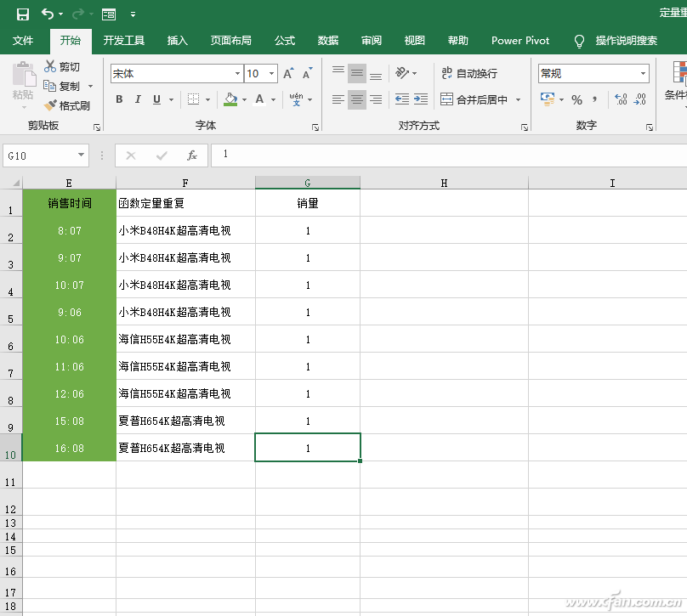687x616 pixels.
Task: Click the Cancel X icon in formula bar
Action: pos(131,155)
